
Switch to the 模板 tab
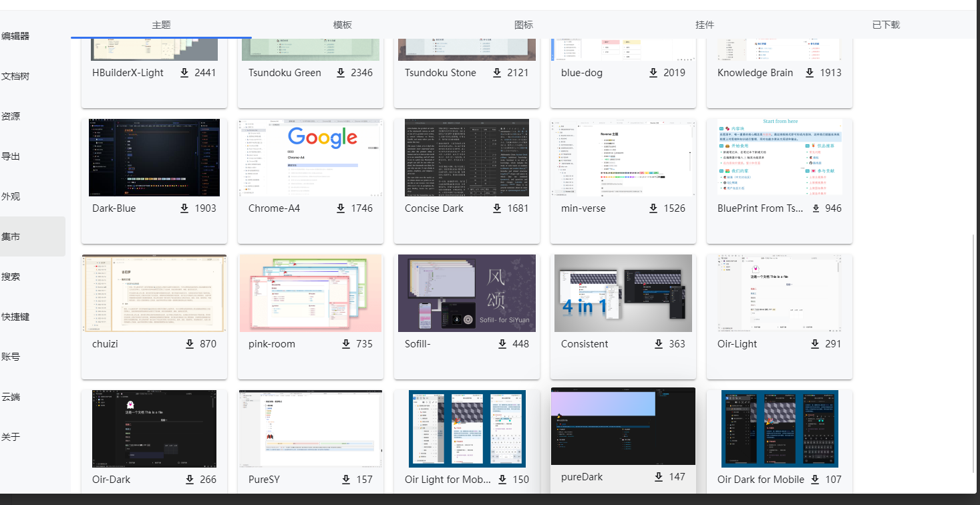[342, 25]
